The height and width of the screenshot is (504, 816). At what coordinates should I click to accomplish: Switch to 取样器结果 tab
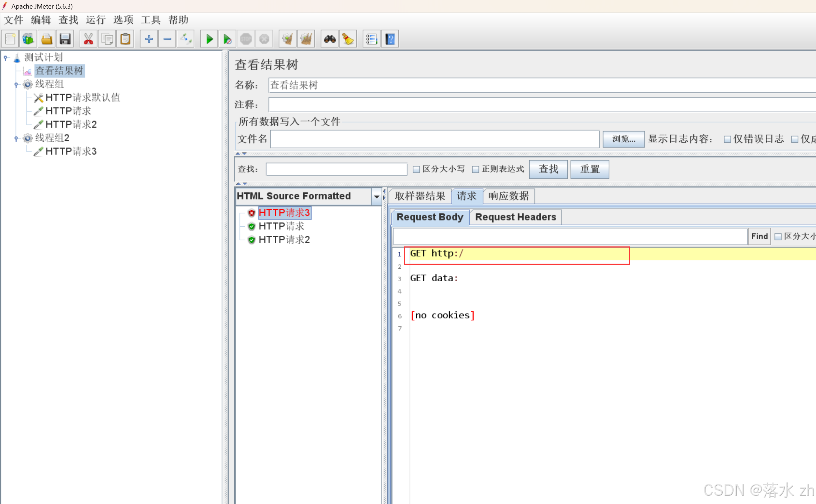click(420, 196)
